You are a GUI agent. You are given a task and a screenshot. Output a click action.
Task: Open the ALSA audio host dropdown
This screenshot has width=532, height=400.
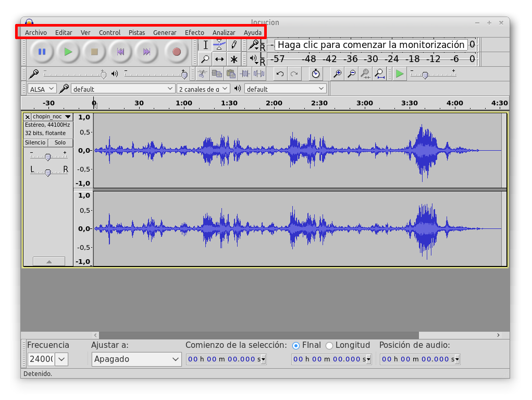pyautogui.click(x=42, y=89)
